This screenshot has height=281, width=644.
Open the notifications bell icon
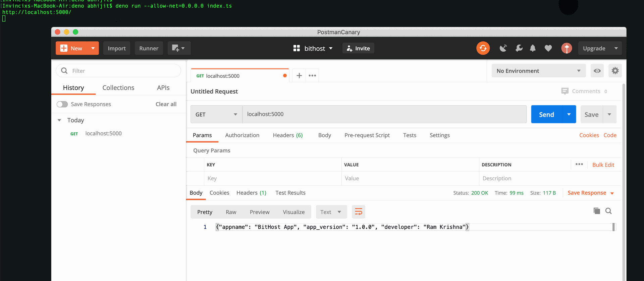pyautogui.click(x=533, y=48)
